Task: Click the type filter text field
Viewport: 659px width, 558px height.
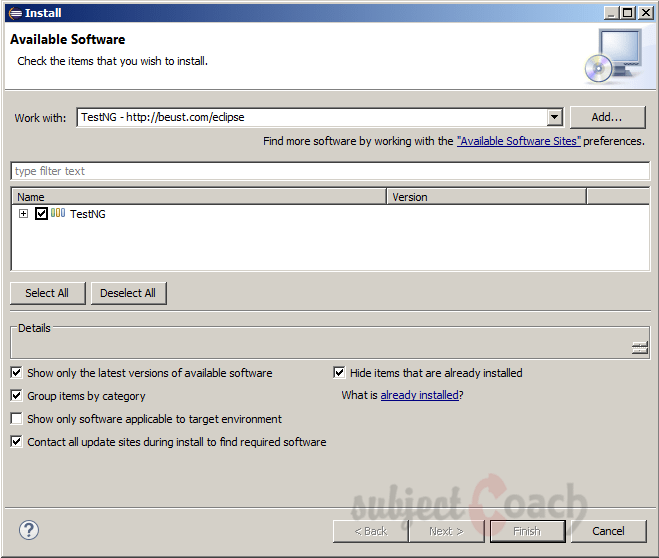Action: pyautogui.click(x=330, y=171)
